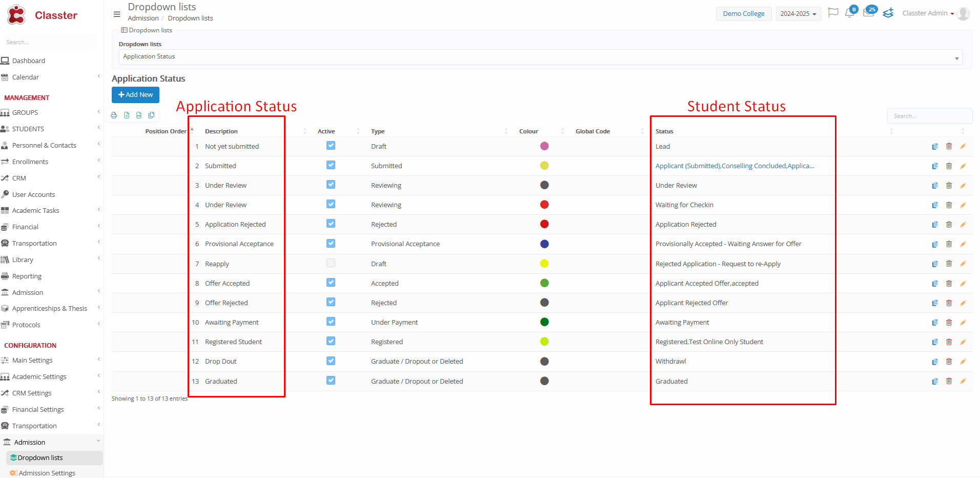Open the notifications bell icon
Screen dimensions: 980x478
849,13
